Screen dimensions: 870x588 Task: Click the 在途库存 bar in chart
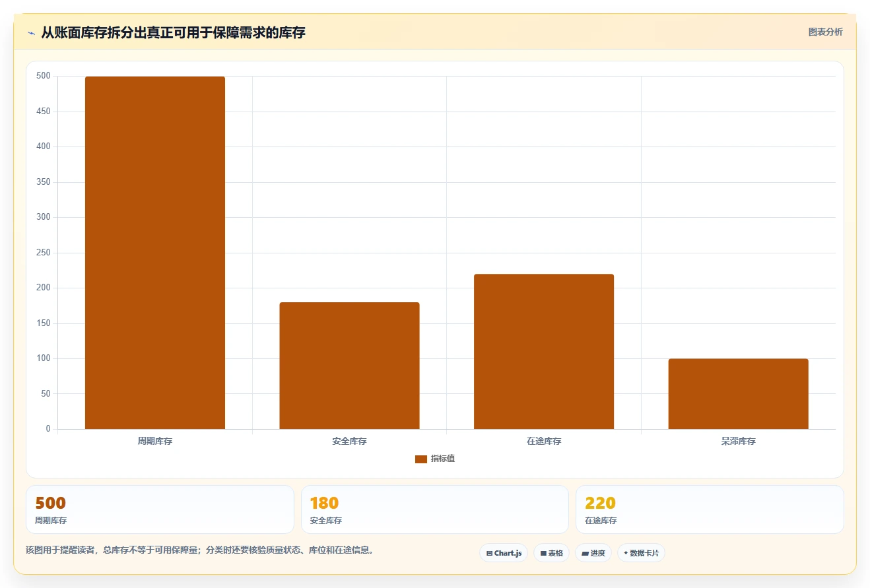coord(544,352)
